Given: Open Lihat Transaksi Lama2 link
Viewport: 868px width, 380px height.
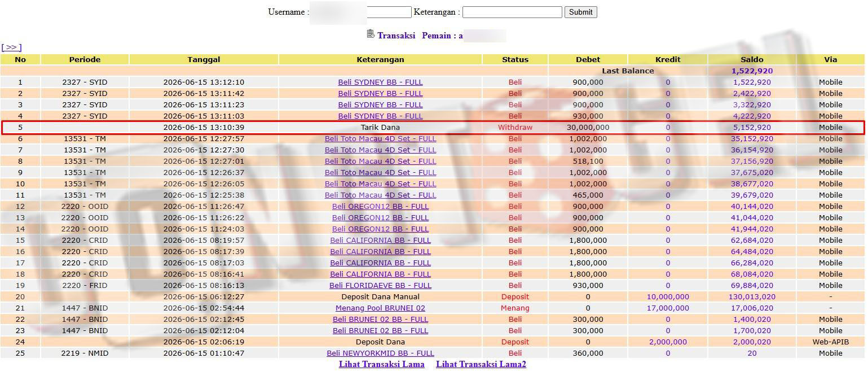Looking at the screenshot, I should click(481, 364).
